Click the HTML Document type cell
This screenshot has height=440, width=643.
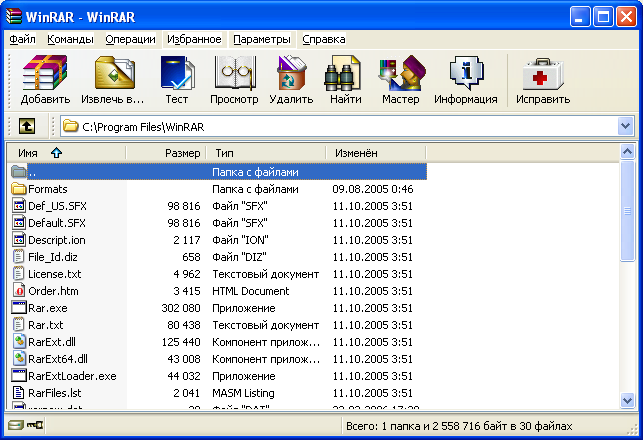pyautogui.click(x=251, y=291)
